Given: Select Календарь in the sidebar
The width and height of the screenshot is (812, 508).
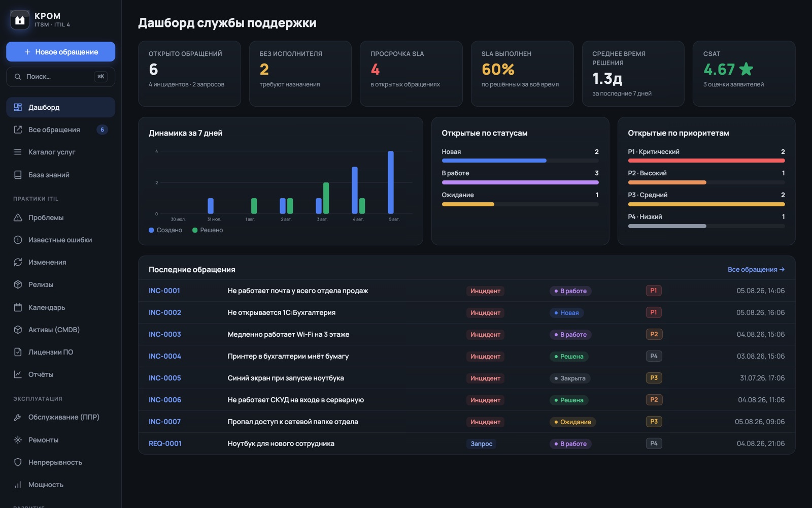Looking at the screenshot, I should click(60, 307).
